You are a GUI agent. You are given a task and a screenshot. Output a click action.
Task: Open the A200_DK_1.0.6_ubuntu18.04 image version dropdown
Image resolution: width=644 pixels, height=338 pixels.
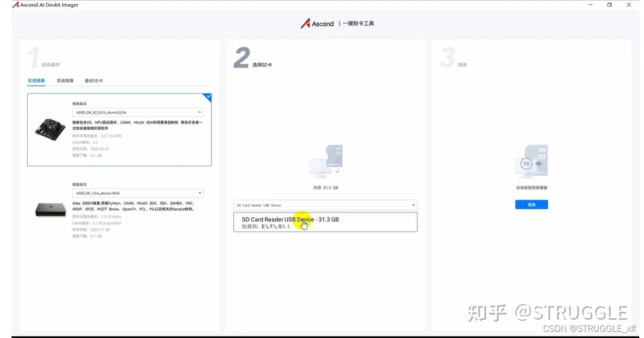pyautogui.click(x=138, y=193)
